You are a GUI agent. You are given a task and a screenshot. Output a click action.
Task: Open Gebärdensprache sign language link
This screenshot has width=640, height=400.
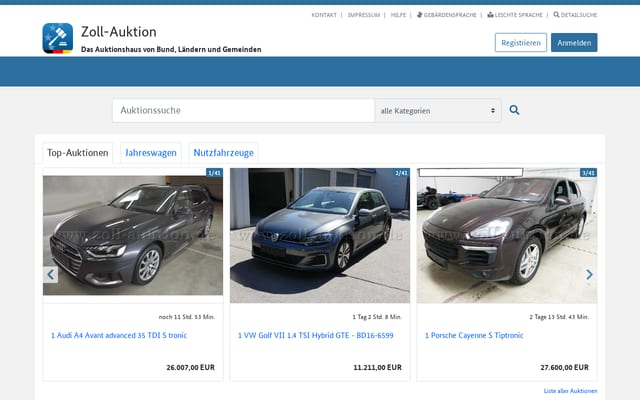(447, 15)
